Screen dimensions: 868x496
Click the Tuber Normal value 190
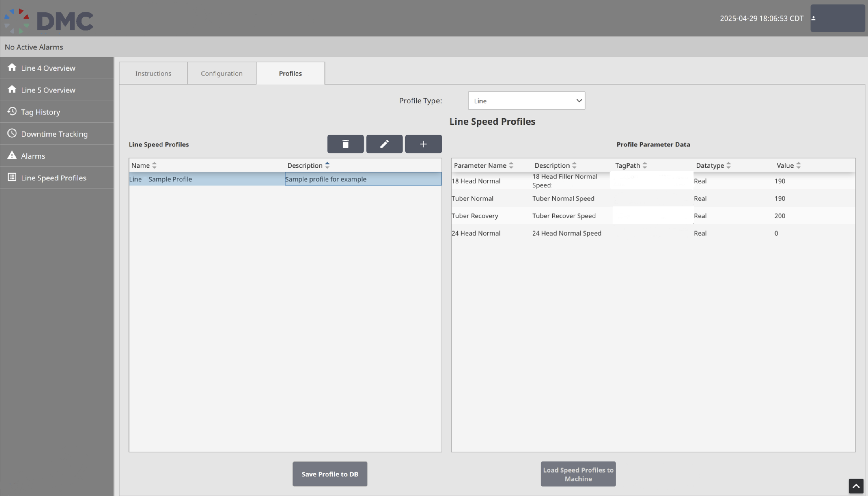pos(780,199)
